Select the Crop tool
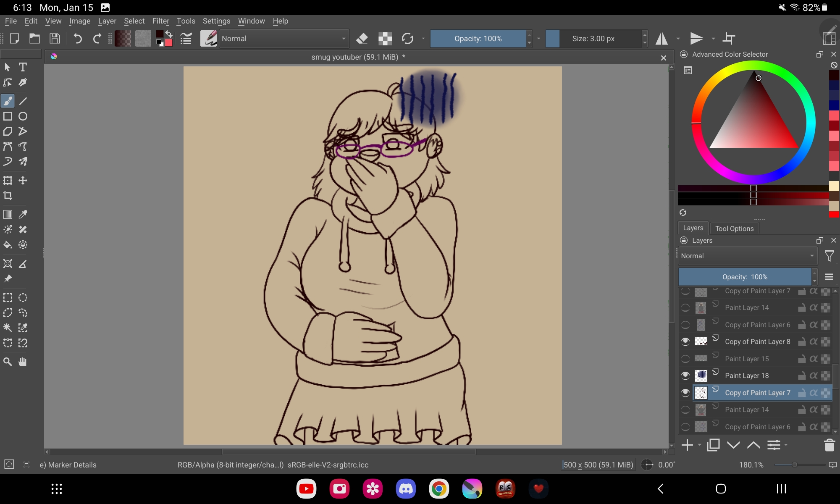This screenshot has width=840, height=504. click(8, 196)
